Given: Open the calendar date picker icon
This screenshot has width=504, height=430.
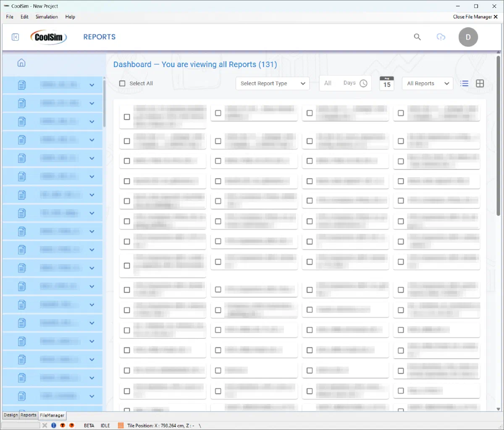Looking at the screenshot, I should 387,83.
